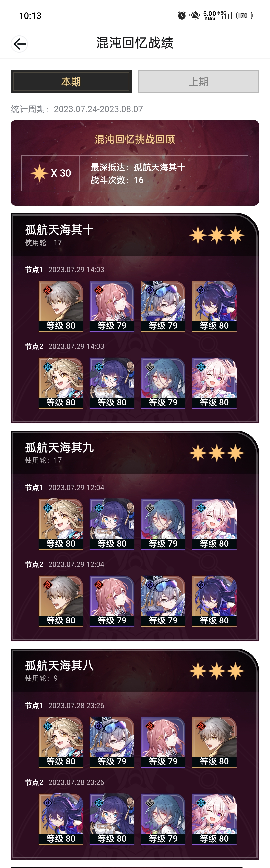Switch to the 本期 tab
Image resolution: width=270 pixels, height=868 pixels.
point(71,81)
